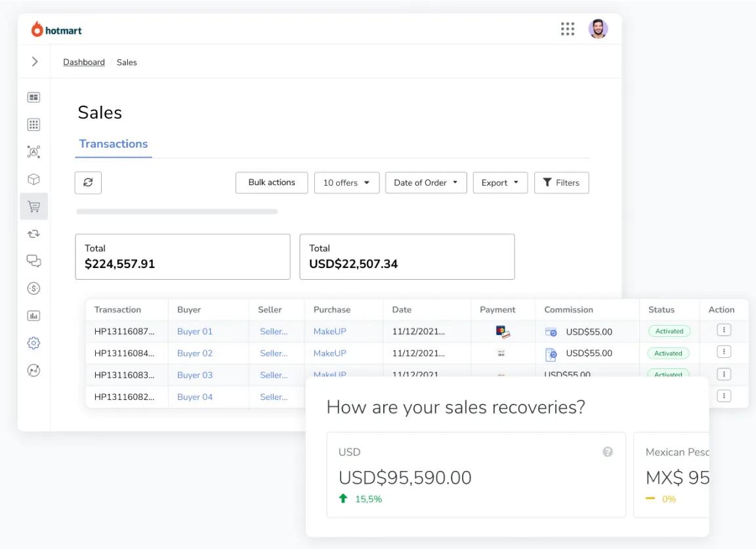This screenshot has height=549, width=756.
Task: Click the dollar-sign payments icon in sidebar
Action: [33, 288]
